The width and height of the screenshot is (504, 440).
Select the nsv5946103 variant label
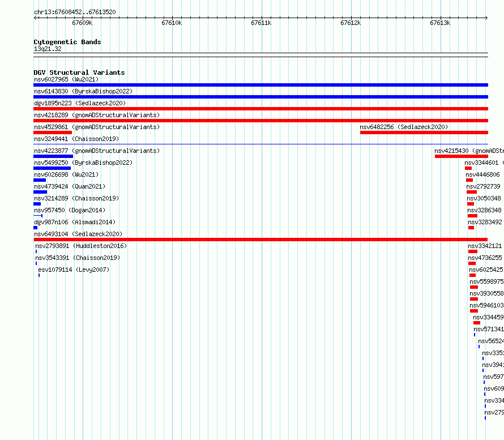(486, 305)
